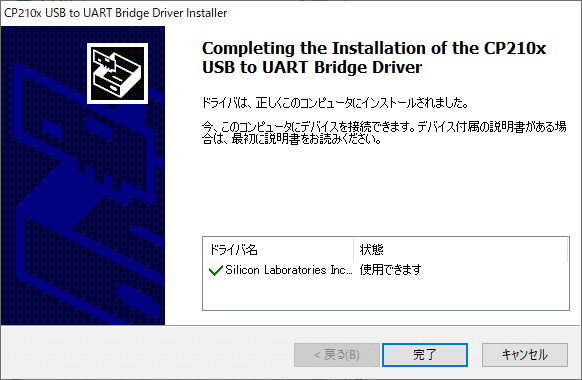Click the gray footer area left of 戻る button
The width and height of the screenshot is (582, 380).
click(x=148, y=354)
